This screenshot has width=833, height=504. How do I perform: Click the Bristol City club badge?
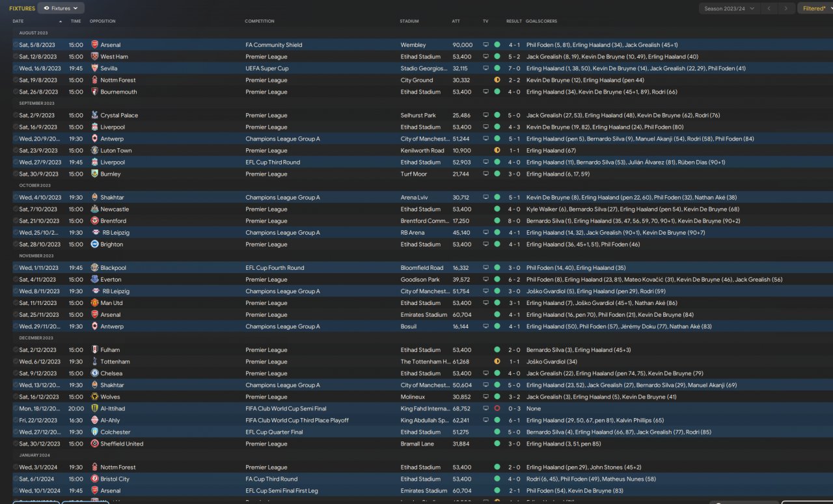click(x=95, y=479)
